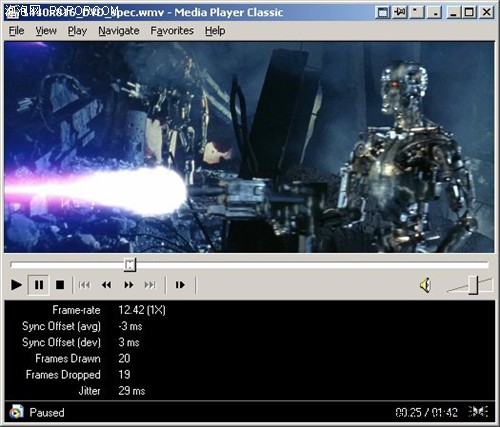500x427 pixels.
Task: Close the Media Player Classic window
Action: 486,13
